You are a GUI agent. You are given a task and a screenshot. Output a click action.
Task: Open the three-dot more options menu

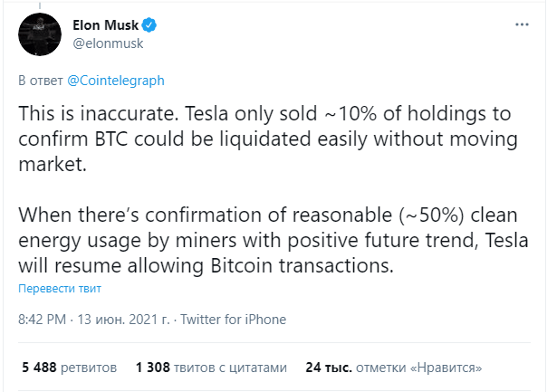pos(522,24)
